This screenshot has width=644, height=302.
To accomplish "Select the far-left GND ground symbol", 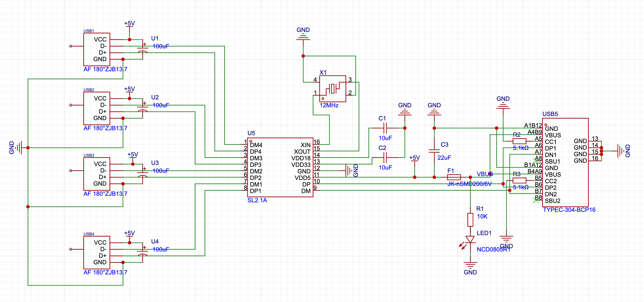I will pos(19,148).
